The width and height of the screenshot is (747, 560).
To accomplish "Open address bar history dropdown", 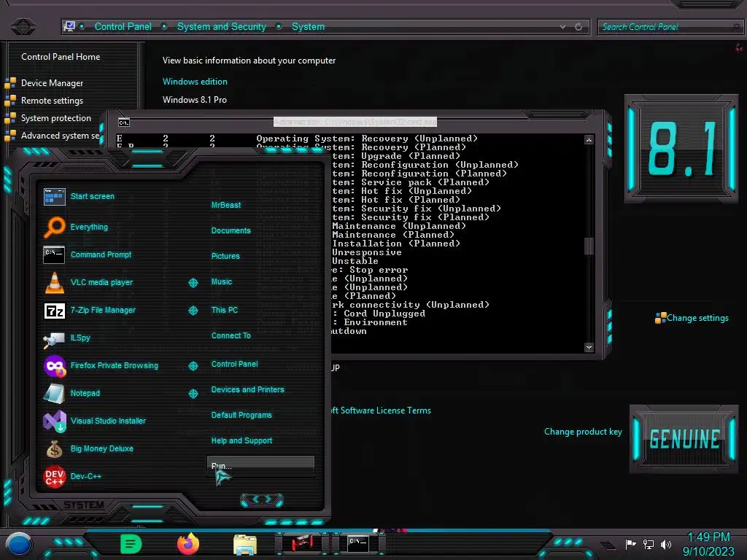I will pos(562,27).
